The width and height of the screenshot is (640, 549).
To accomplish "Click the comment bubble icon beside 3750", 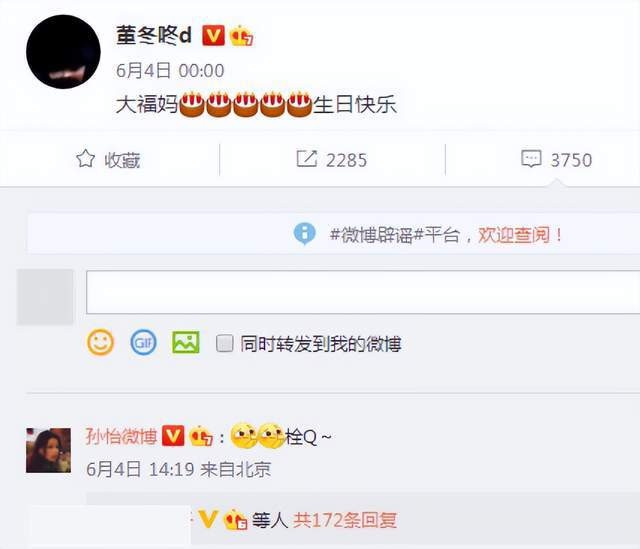I will coord(531,159).
